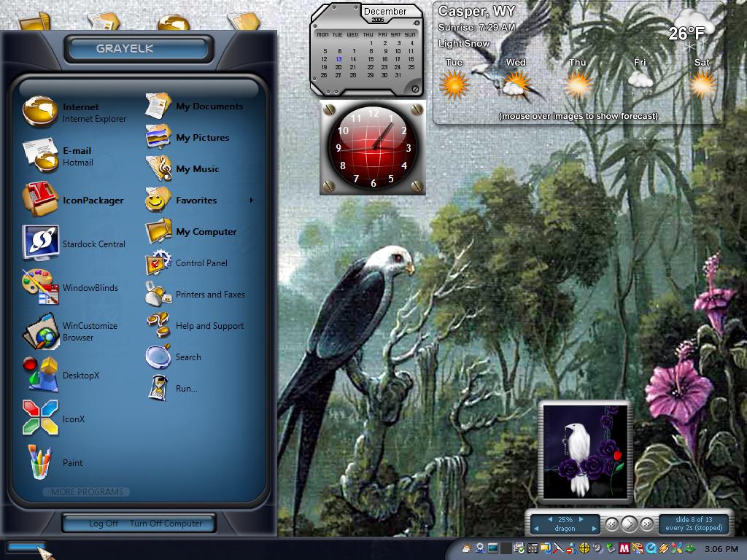Click the calculator-like tray icon
Viewport: 747px width, 560px height.
tap(532, 548)
